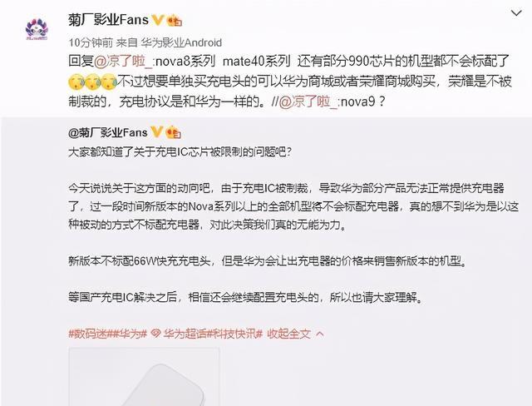532x406 pixels.
Task: Open the 菊厂影业Fans username at top
Action: (x=109, y=20)
